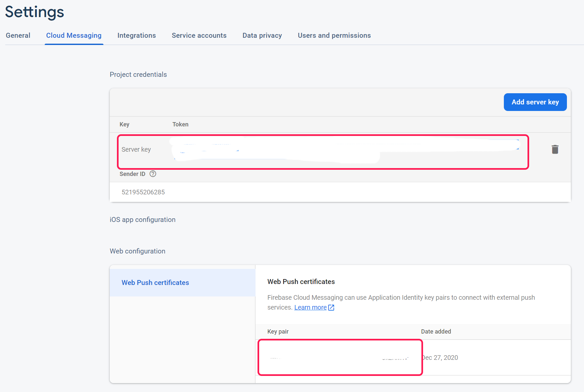Image resolution: width=584 pixels, height=392 pixels.
Task: Select Web Push certificates in the side panel
Action: (155, 283)
